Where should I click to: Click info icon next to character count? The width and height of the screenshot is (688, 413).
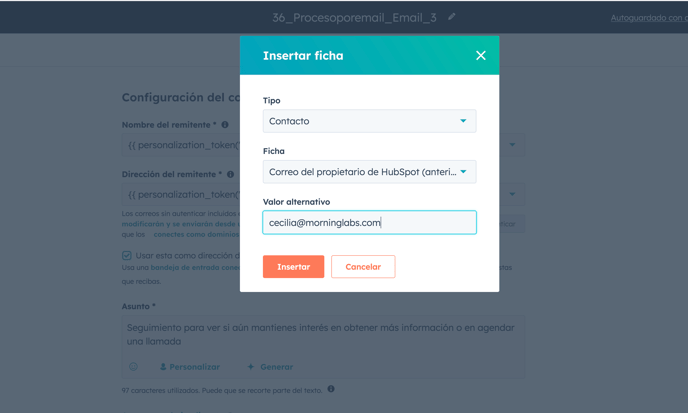pyautogui.click(x=331, y=389)
